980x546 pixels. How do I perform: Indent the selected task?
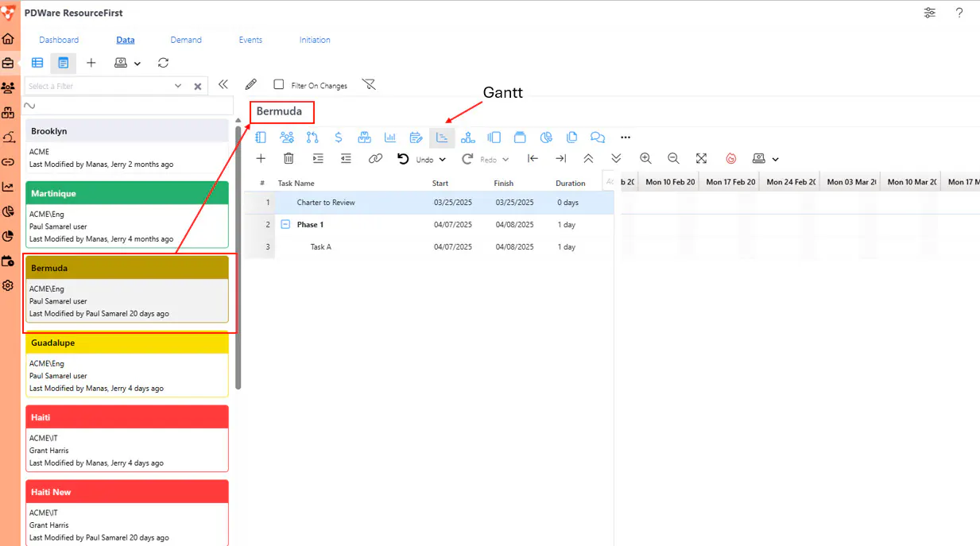[x=318, y=159]
